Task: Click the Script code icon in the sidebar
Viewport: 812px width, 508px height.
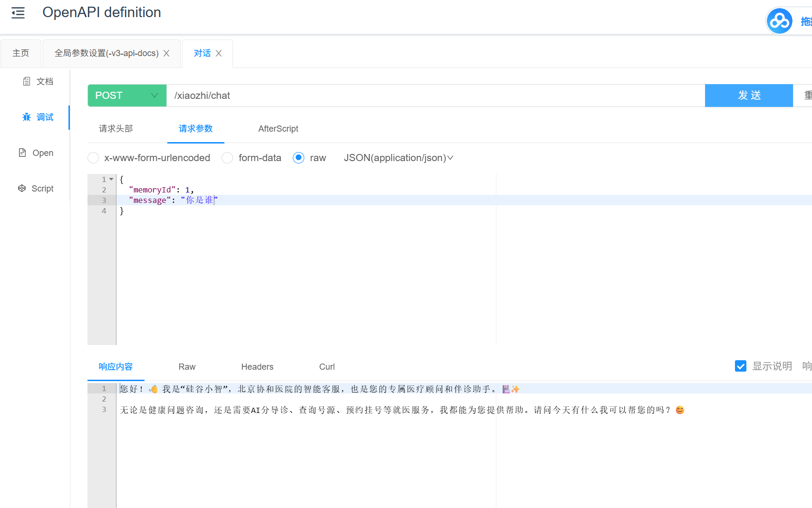Action: point(22,188)
